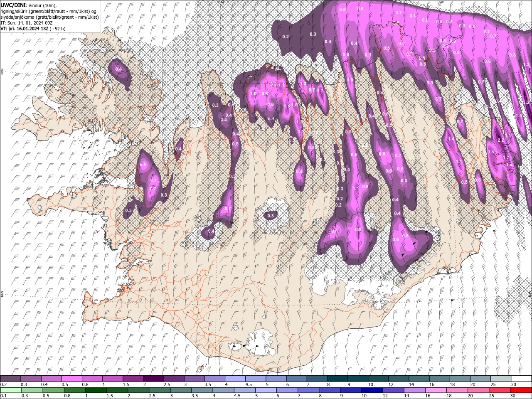Click the 'slydda/snjókoma (grátt/bleikt/grænt - mm/1klst)' line
The width and height of the screenshot is (532, 399).
tap(50, 17)
